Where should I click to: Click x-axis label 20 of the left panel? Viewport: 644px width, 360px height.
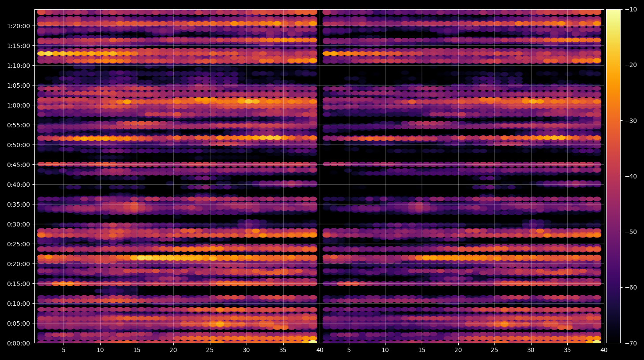173,350
